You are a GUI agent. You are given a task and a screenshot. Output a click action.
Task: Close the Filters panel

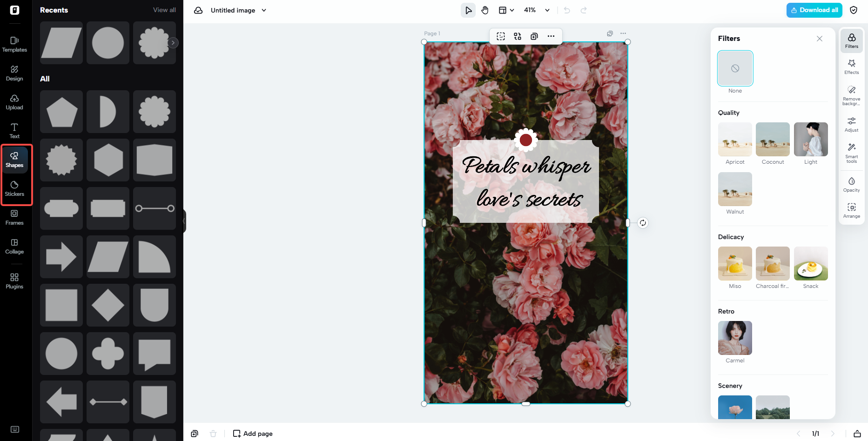point(820,39)
